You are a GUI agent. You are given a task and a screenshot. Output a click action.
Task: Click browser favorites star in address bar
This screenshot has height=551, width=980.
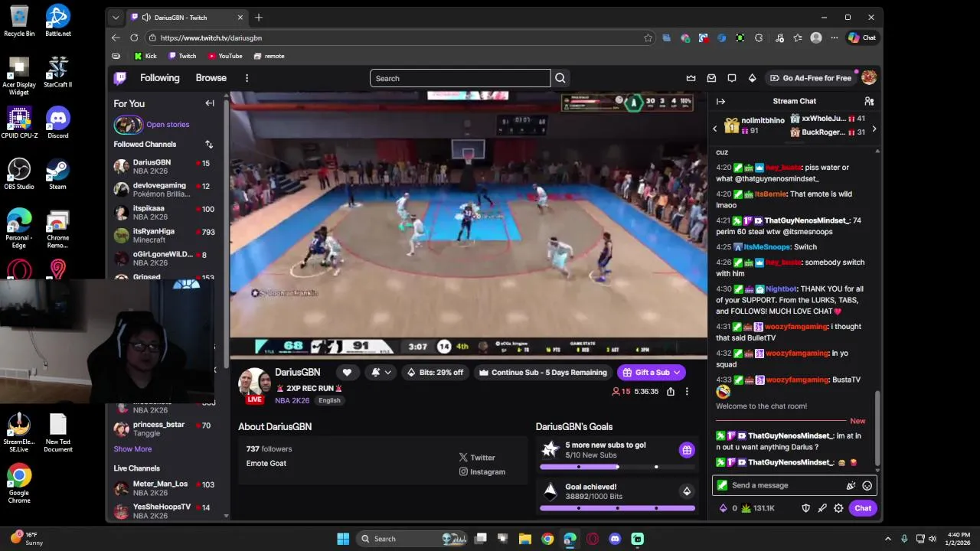tap(648, 37)
